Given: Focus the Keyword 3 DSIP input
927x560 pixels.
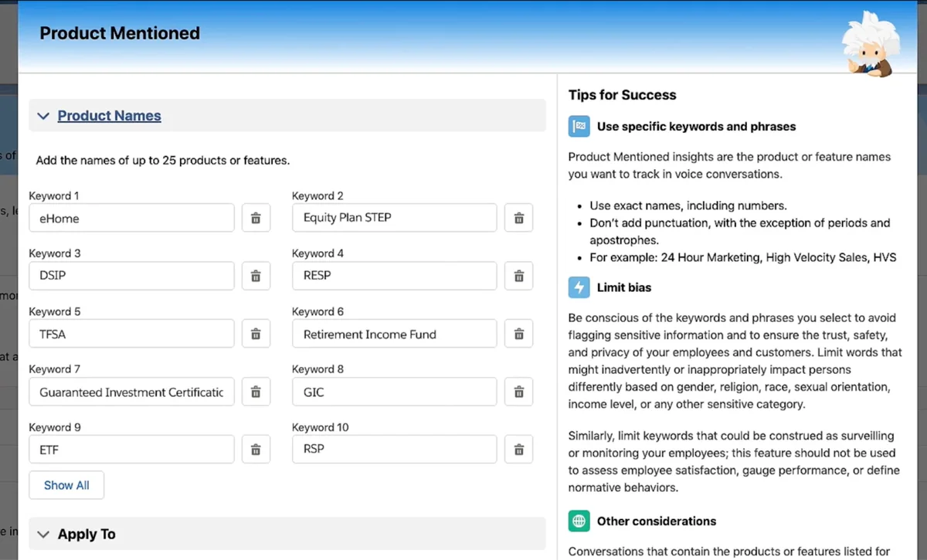Looking at the screenshot, I should click(131, 276).
